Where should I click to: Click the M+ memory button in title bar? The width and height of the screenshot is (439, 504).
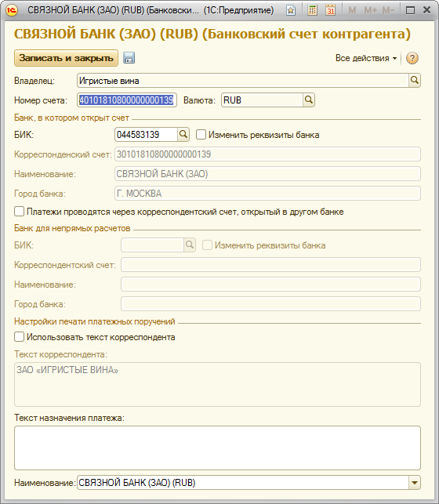coord(370,11)
